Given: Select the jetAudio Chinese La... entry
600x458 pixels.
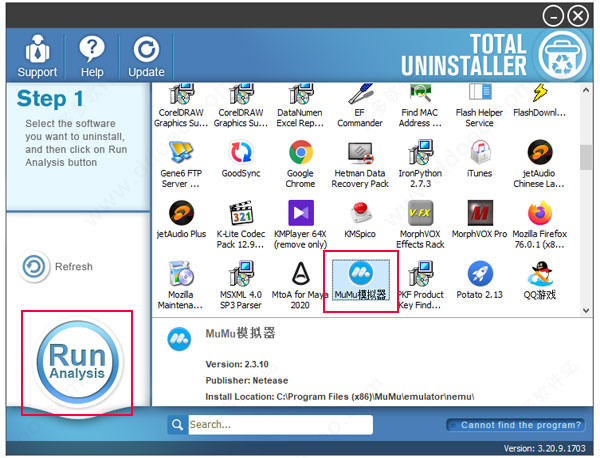Looking at the screenshot, I should pyautogui.click(x=540, y=165).
